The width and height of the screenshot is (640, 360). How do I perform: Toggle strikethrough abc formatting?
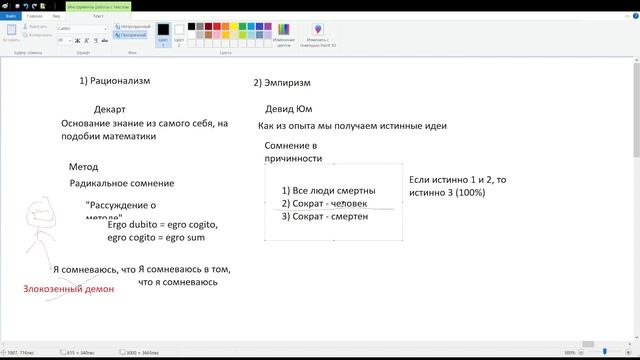(x=104, y=40)
